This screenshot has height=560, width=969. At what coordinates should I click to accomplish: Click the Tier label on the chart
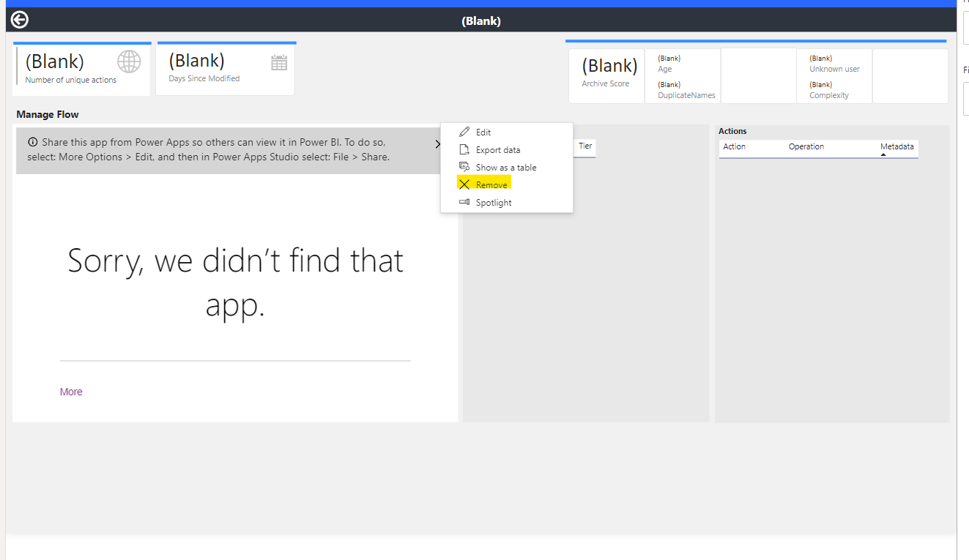tap(584, 146)
